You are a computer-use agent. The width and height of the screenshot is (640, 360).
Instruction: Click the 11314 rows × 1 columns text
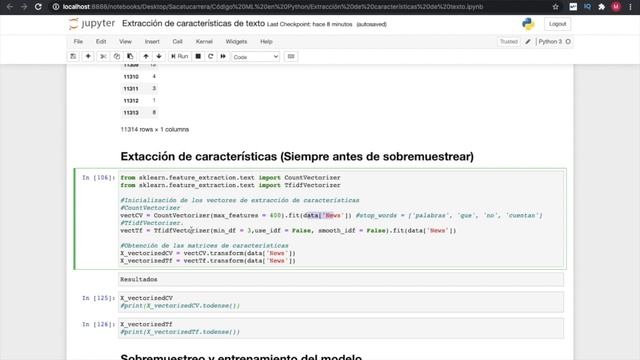coord(155,129)
